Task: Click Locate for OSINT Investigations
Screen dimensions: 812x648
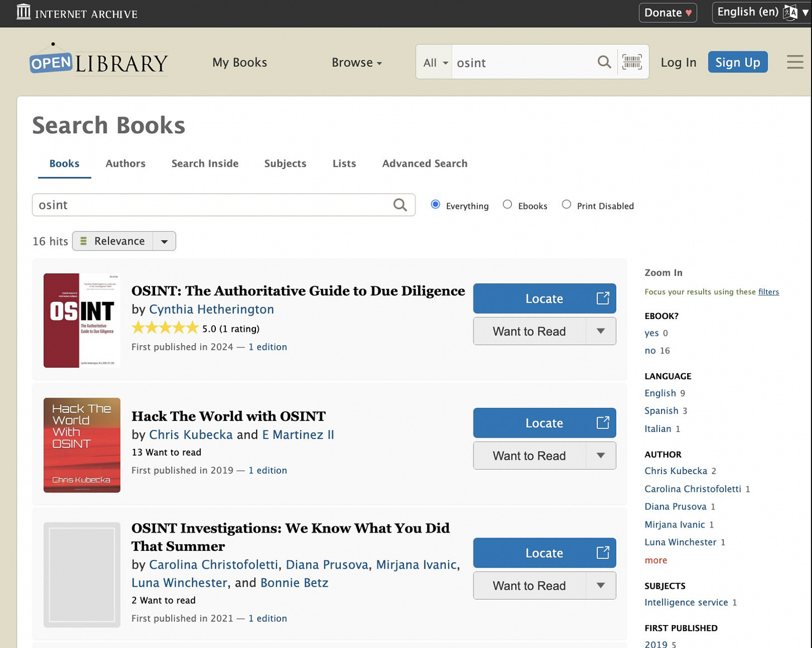Action: pos(544,553)
